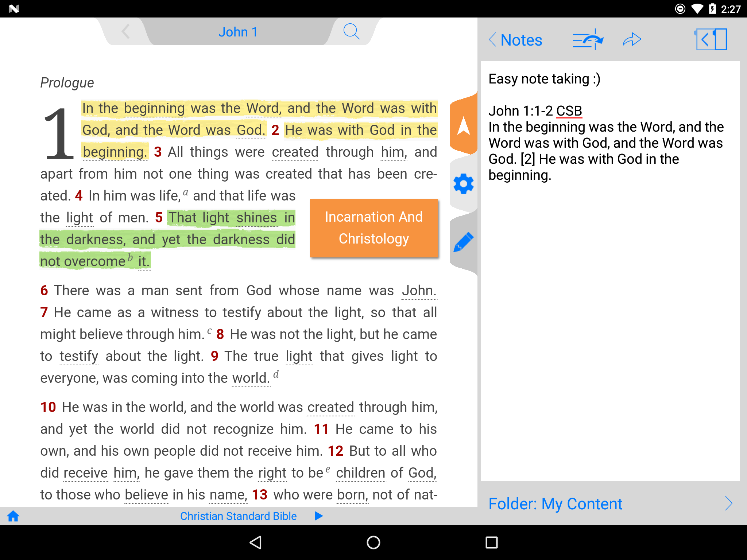Viewport: 747px width, 560px height.
Task: Tap the underlined word "testify" in verse 8
Action: pyautogui.click(x=79, y=356)
